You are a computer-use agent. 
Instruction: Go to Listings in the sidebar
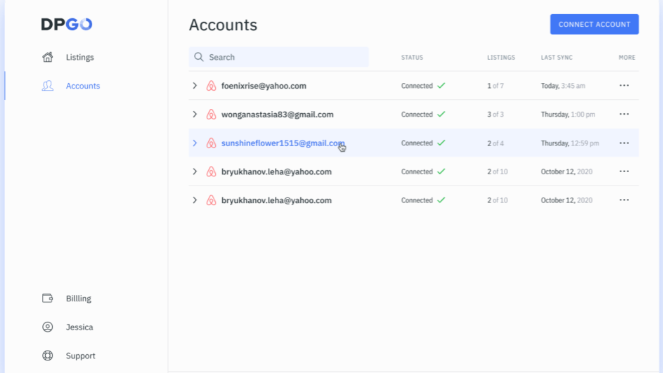pos(80,57)
